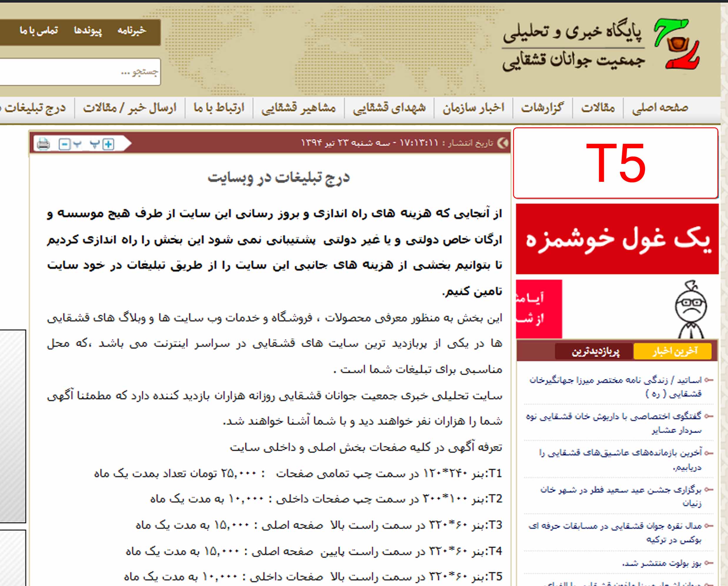This screenshot has height=586, width=728.
Task: Click the arrow icon beside تاریخ انتشار
Action: [x=503, y=143]
